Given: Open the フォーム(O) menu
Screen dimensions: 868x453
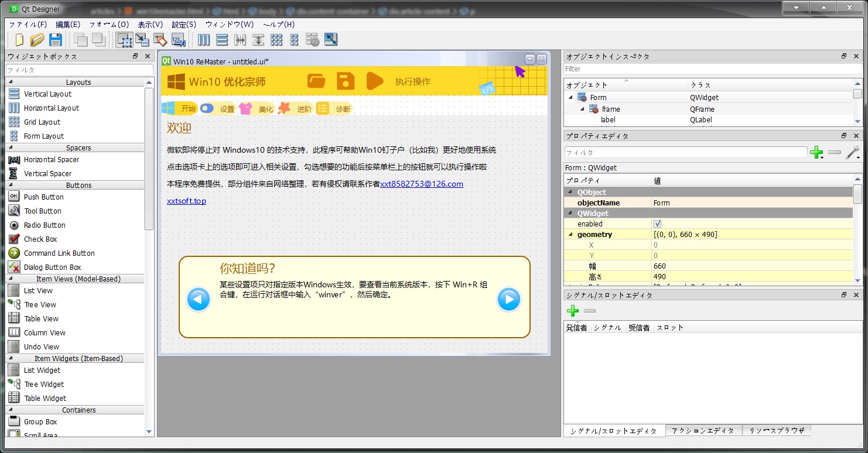Looking at the screenshot, I should click(x=109, y=25).
